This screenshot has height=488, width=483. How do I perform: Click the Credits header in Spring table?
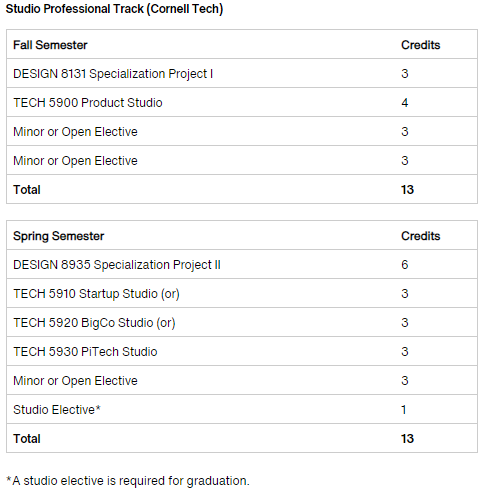(421, 236)
